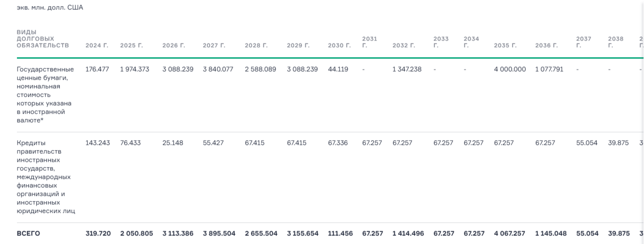Click the 1 974.373 value cell

click(134, 69)
